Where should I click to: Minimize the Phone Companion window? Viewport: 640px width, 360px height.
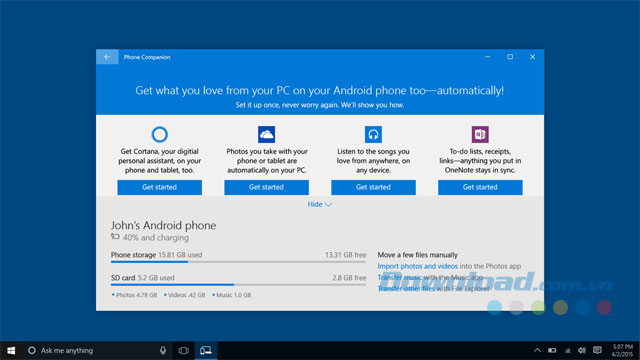pyautogui.click(x=488, y=57)
